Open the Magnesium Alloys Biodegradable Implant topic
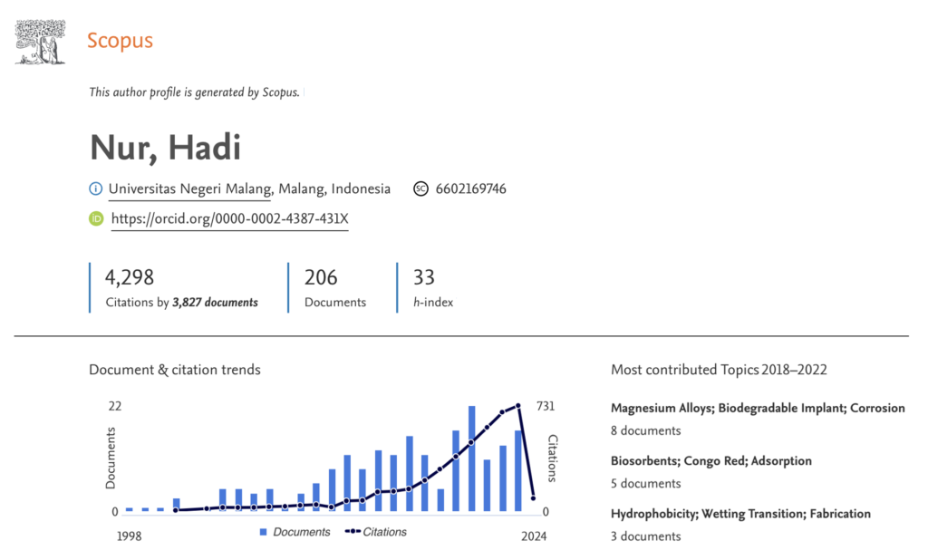 (758, 408)
